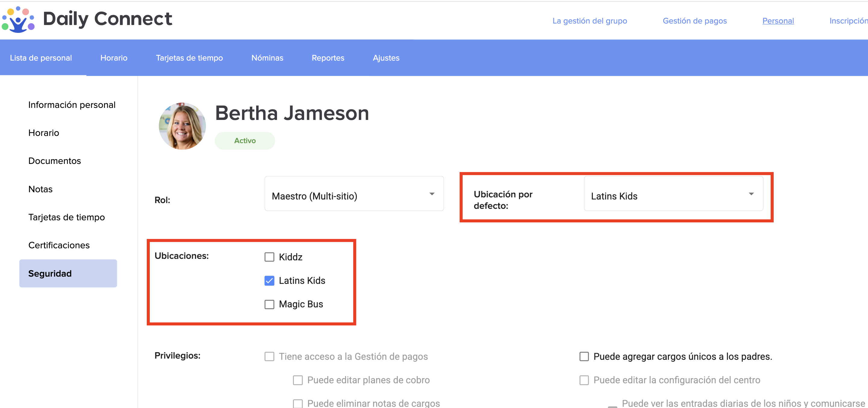868x408 pixels.
Task: Expand Maestro (Multi-sitio) role selector
Action: [354, 194]
